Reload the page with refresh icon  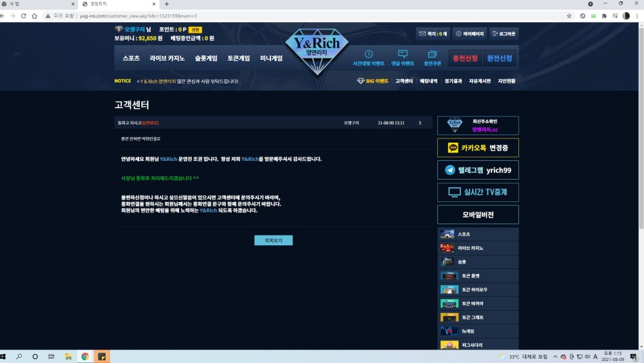(23, 16)
